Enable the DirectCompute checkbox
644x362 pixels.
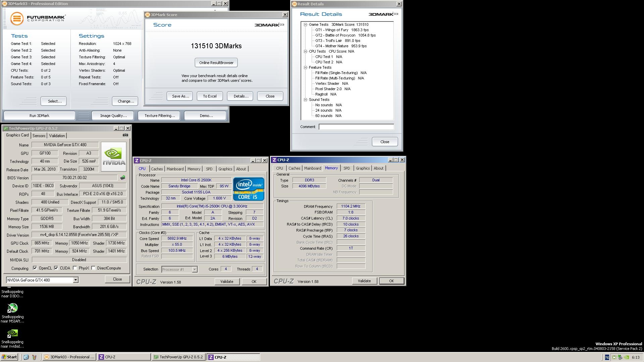pos(93,268)
